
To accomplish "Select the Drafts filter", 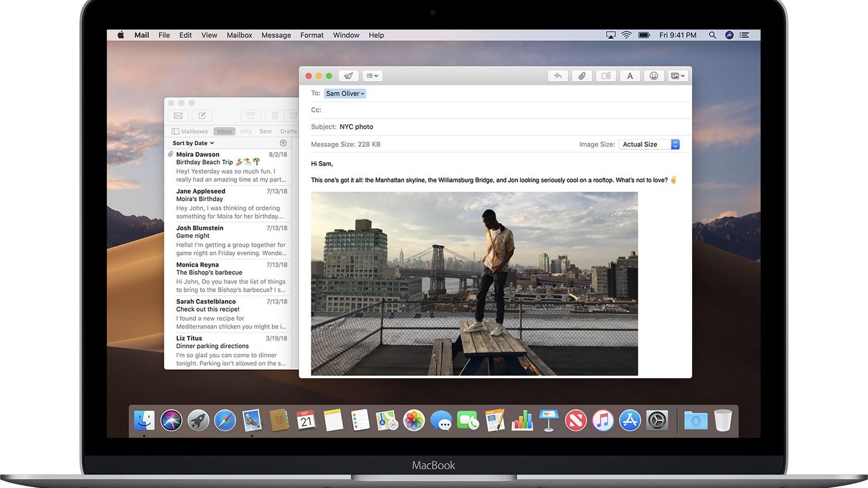I will pyautogui.click(x=288, y=131).
